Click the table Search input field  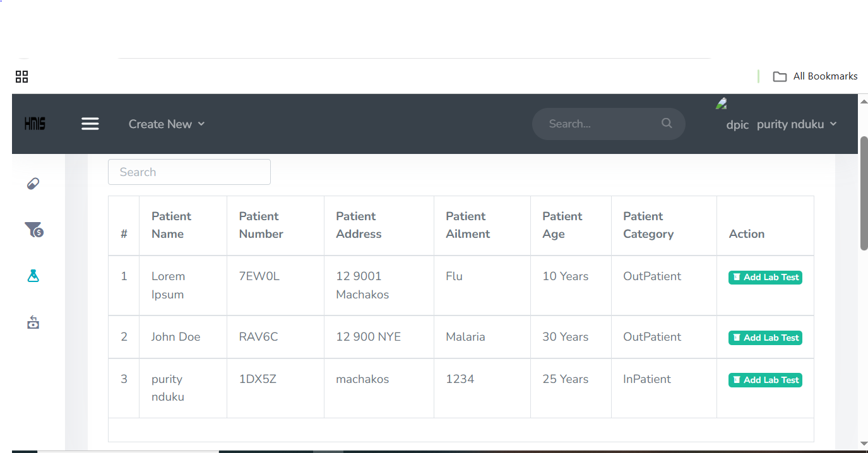pyautogui.click(x=189, y=172)
